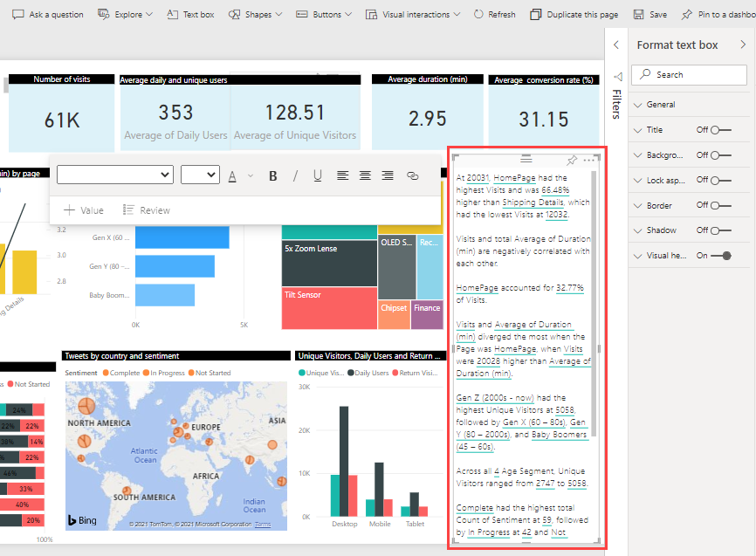Open the font size dropdown

[200, 175]
